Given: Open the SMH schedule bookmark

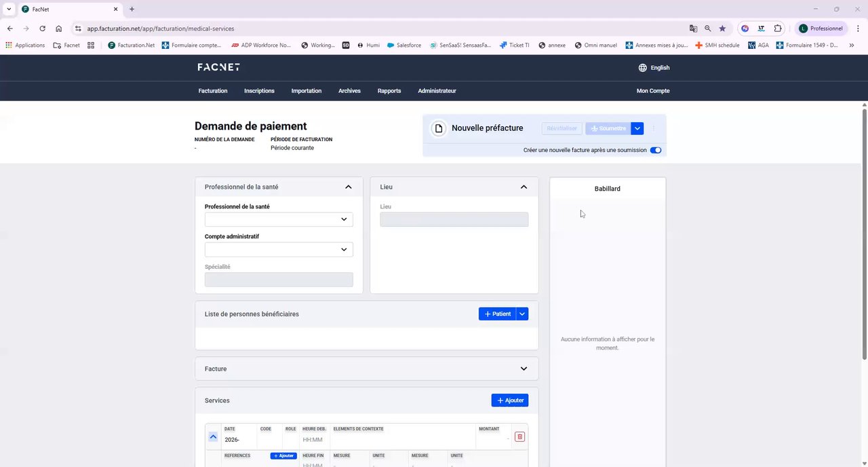Looking at the screenshot, I should [x=717, y=45].
